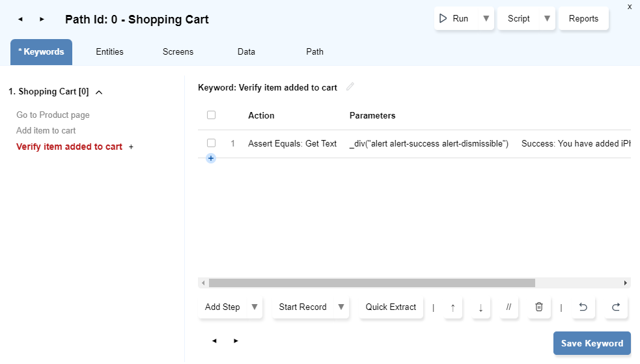Open the Script dropdown arrow

pyautogui.click(x=547, y=19)
